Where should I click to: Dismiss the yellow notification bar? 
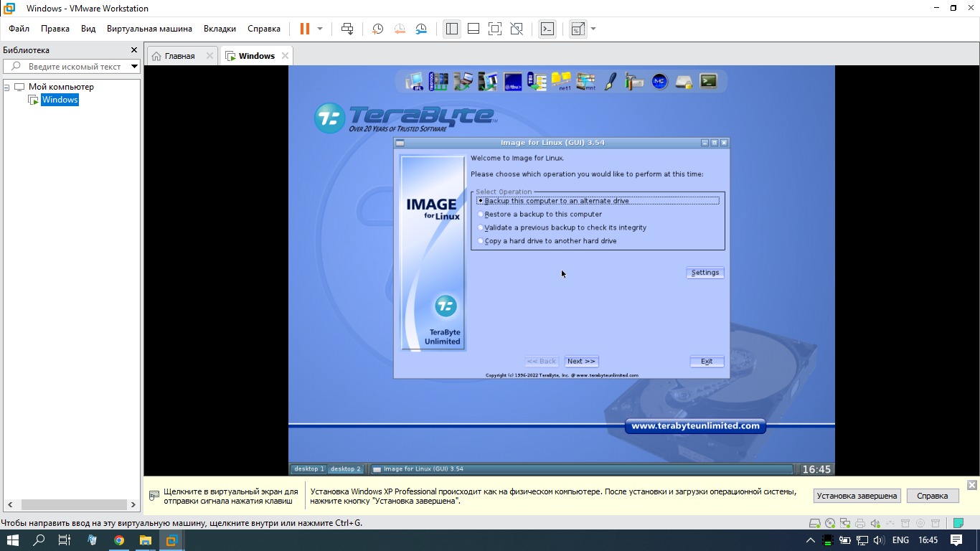tap(972, 485)
